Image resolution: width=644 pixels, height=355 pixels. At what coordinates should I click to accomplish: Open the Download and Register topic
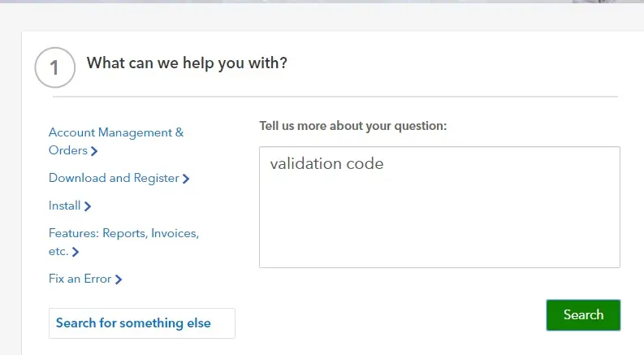(119, 178)
